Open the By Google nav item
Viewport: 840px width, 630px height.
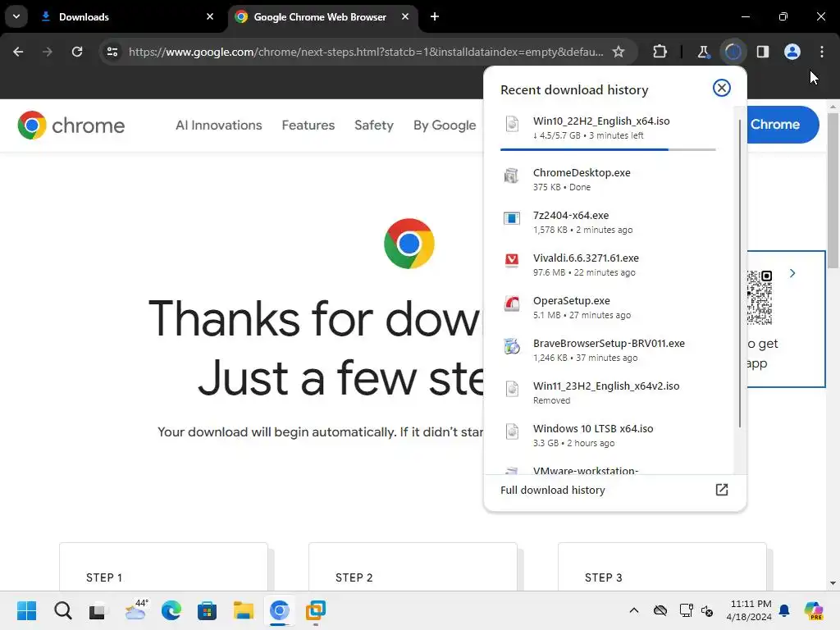[x=445, y=126]
